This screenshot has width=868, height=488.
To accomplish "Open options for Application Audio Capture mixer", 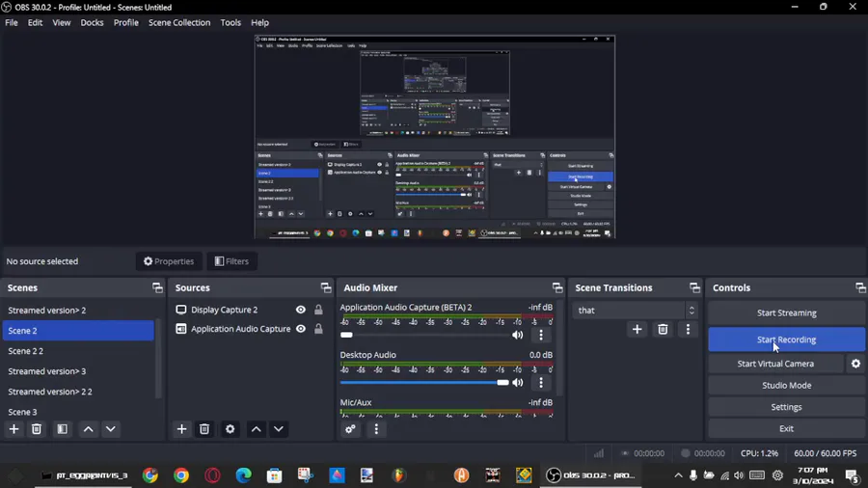I will click(x=541, y=335).
